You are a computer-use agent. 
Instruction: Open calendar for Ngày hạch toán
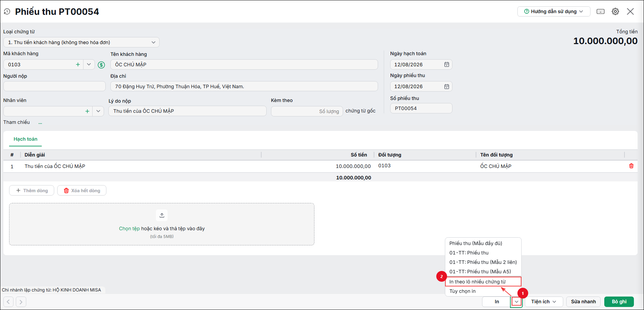pyautogui.click(x=446, y=64)
